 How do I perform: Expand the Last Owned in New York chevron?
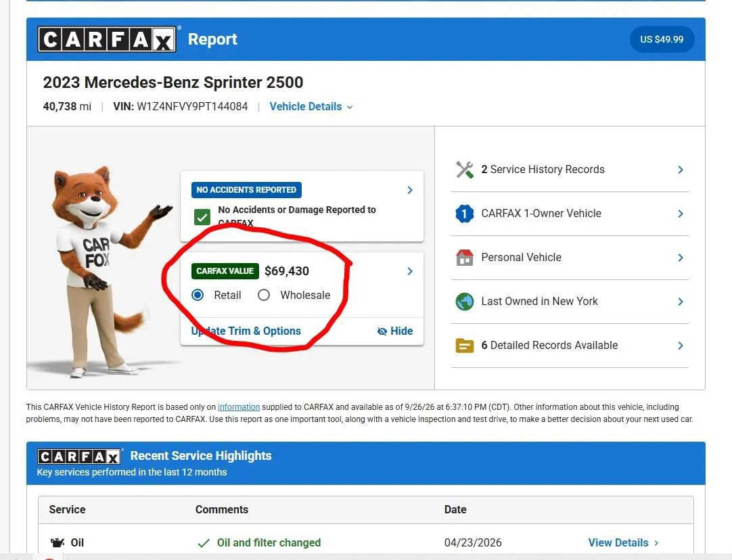[681, 302]
